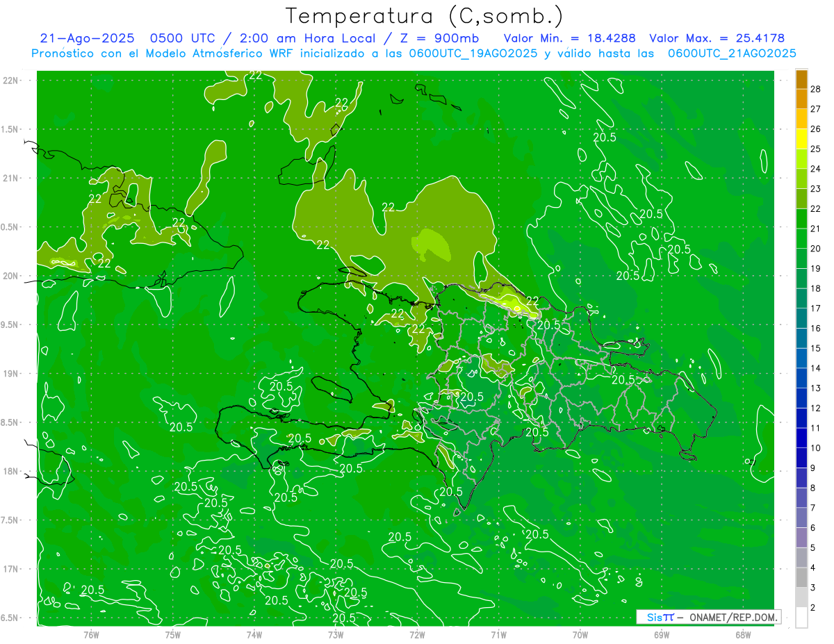Pick the golden yellow swatch between 26 and 27

tap(801, 119)
